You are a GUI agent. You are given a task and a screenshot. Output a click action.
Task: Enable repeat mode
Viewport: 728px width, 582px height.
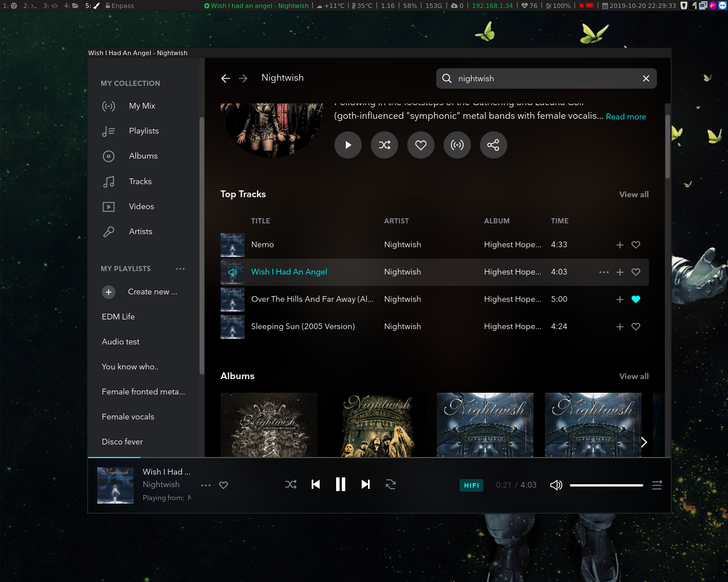[x=391, y=484]
